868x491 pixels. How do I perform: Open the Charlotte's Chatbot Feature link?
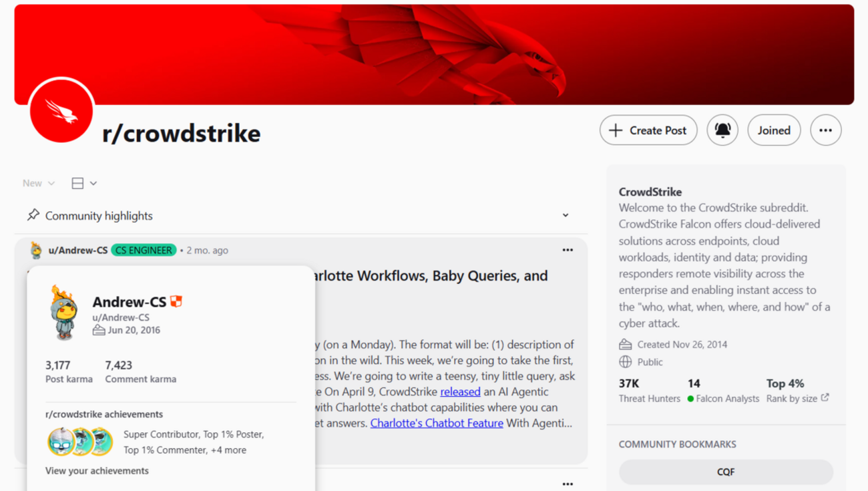[x=437, y=423]
